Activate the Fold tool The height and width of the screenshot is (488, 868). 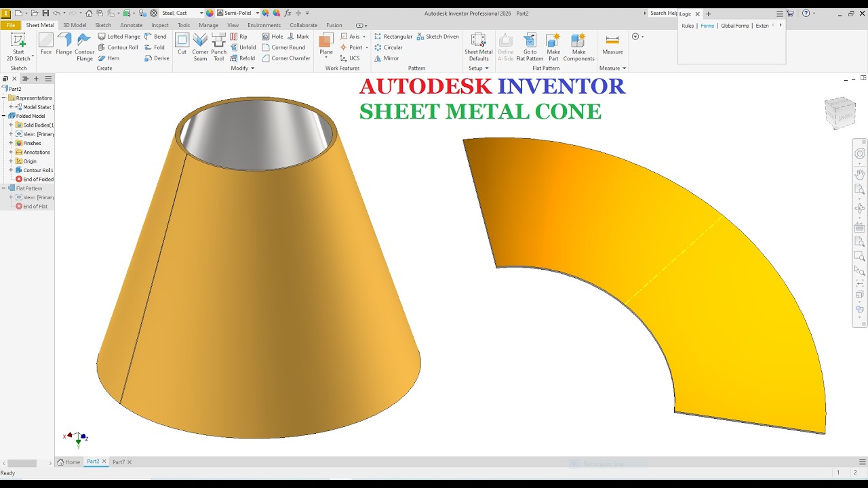155,47
